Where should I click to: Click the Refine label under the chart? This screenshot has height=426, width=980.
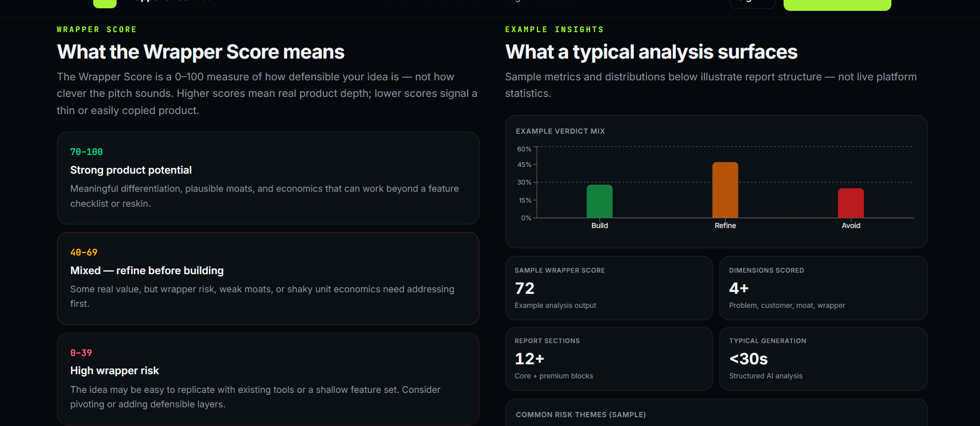click(x=725, y=225)
